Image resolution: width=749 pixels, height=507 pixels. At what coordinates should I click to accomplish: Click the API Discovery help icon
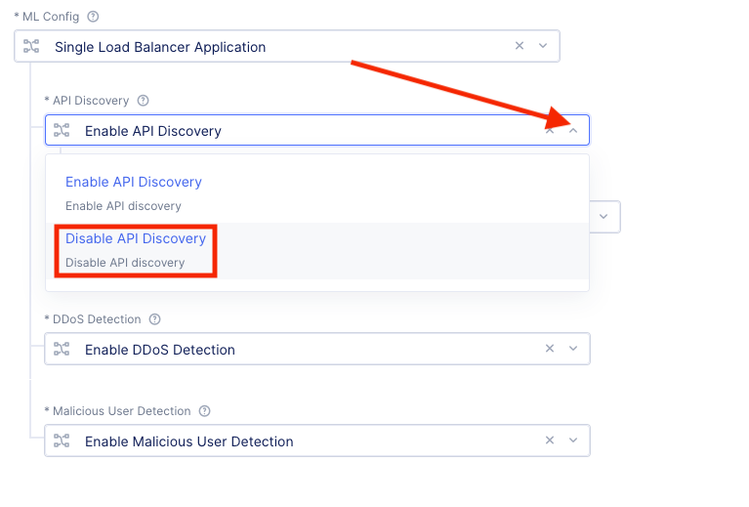(x=143, y=100)
